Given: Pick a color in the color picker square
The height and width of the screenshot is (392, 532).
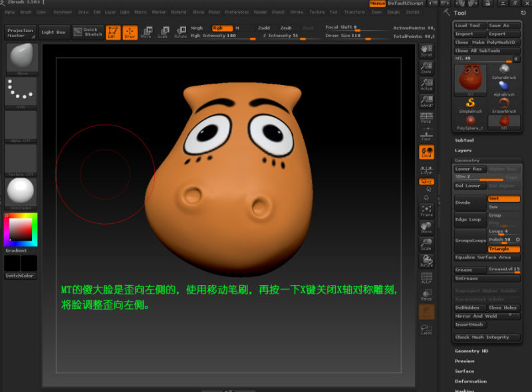Looking at the screenshot, I should [x=21, y=230].
